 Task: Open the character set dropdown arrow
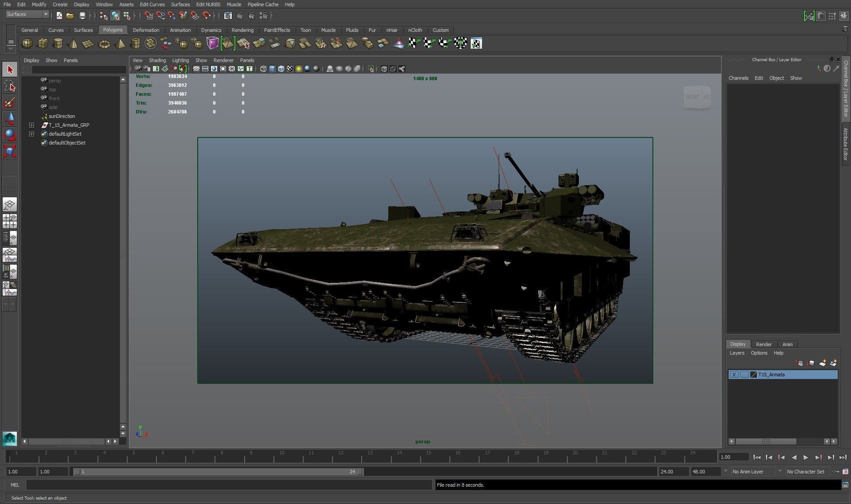tap(780, 471)
